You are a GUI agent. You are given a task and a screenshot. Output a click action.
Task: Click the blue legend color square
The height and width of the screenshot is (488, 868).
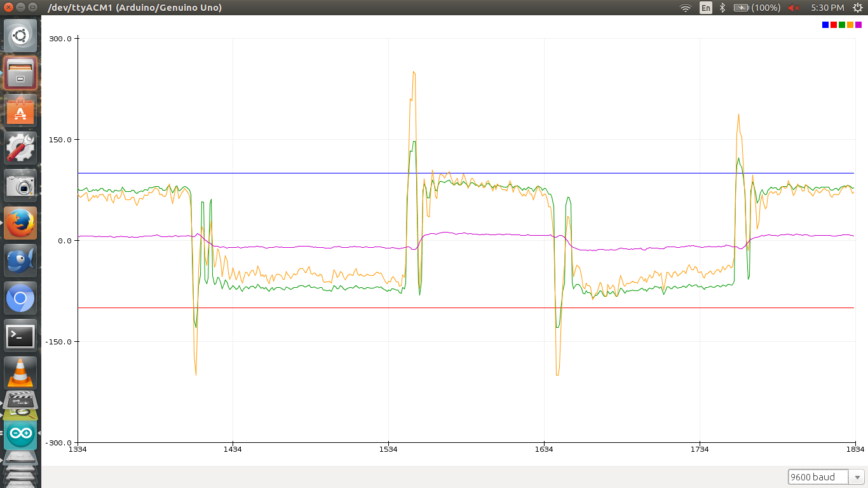[x=825, y=25]
